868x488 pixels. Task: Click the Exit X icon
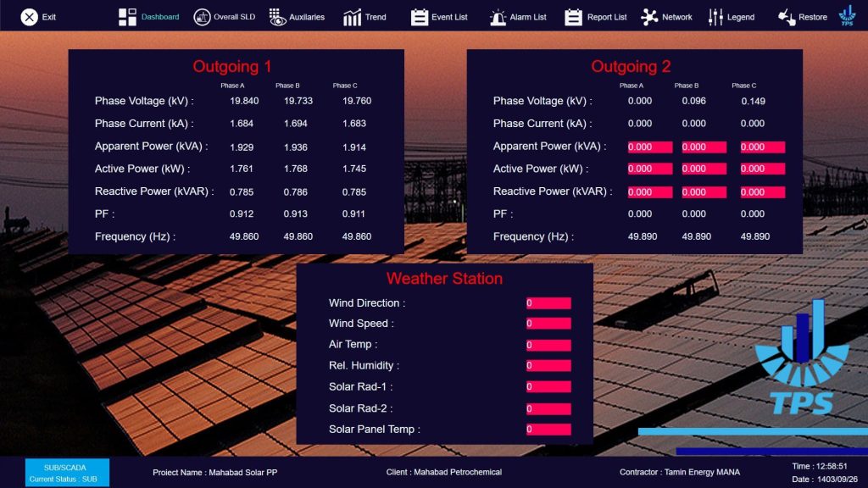click(x=30, y=17)
